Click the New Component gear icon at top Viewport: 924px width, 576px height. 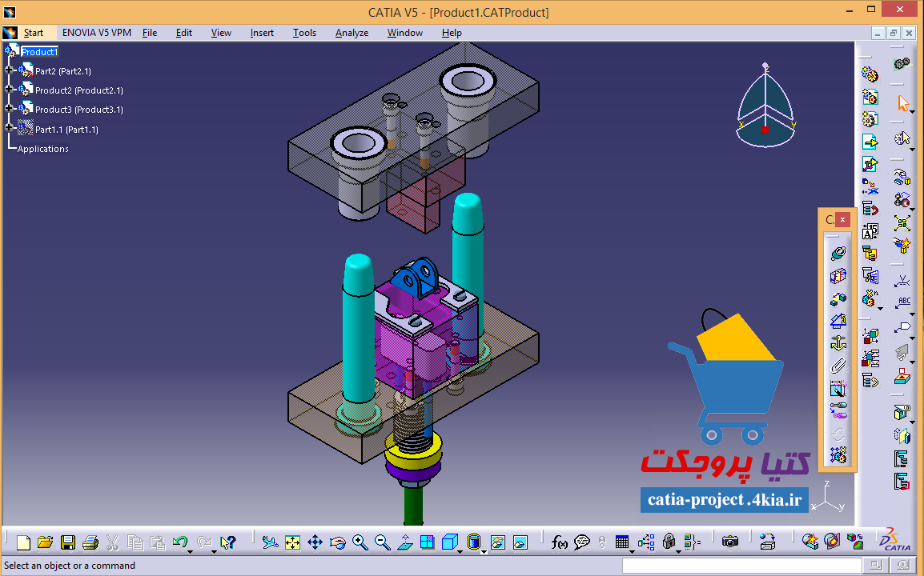click(x=870, y=74)
